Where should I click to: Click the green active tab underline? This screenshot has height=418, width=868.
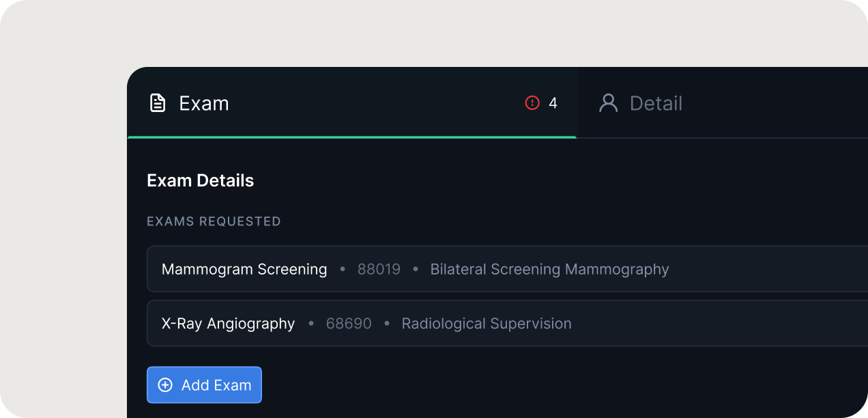pyautogui.click(x=351, y=137)
